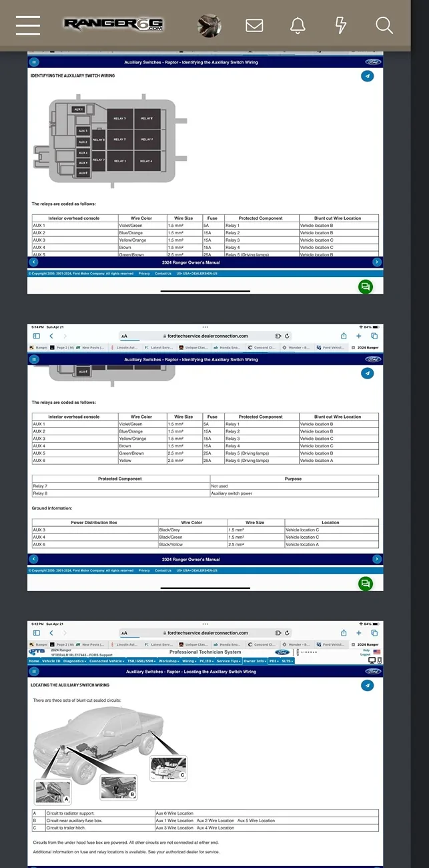The width and height of the screenshot is (429, 868).
Task: Expand the TSB/GSB/SSM dropdown menu
Action: [141, 661]
